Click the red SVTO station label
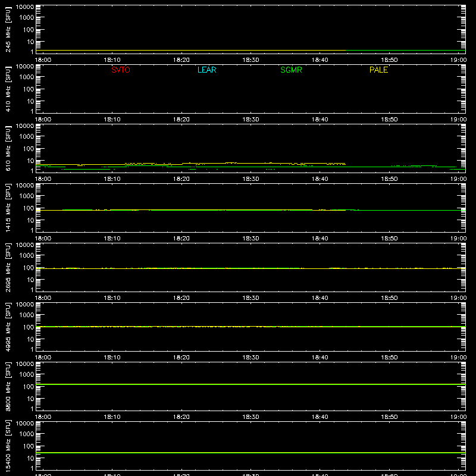476x476 pixels. click(121, 70)
